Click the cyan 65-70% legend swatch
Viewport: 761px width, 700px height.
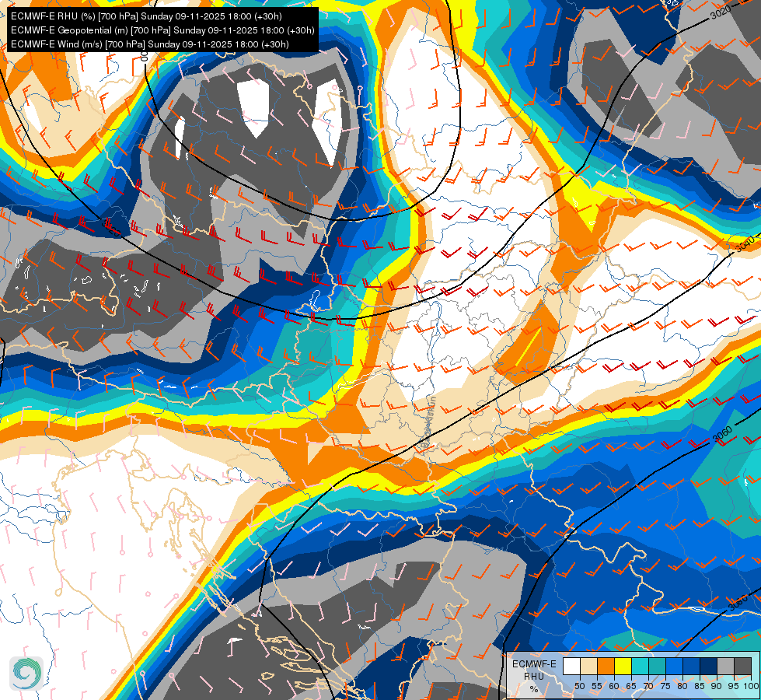(640, 667)
